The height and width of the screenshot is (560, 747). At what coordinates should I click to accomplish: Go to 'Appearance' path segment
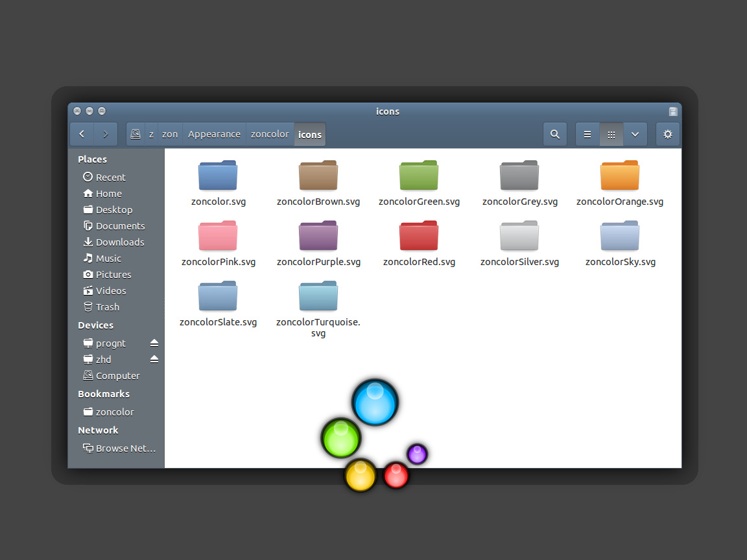[x=214, y=134]
